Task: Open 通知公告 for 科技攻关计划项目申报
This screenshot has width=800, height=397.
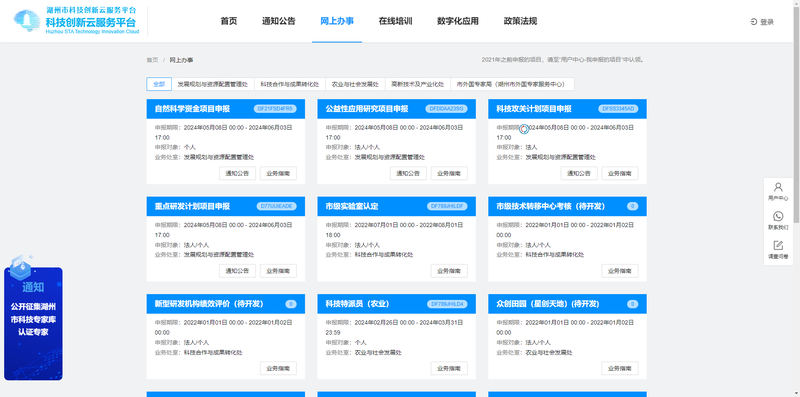Action: coord(579,173)
